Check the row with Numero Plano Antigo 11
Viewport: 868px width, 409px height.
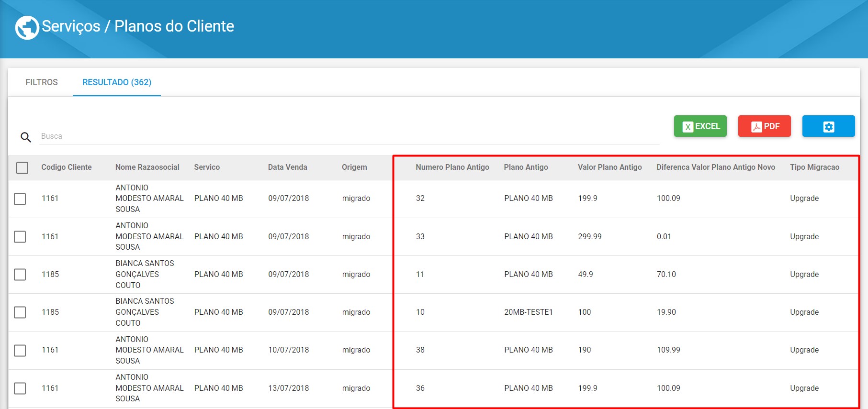pyautogui.click(x=20, y=275)
